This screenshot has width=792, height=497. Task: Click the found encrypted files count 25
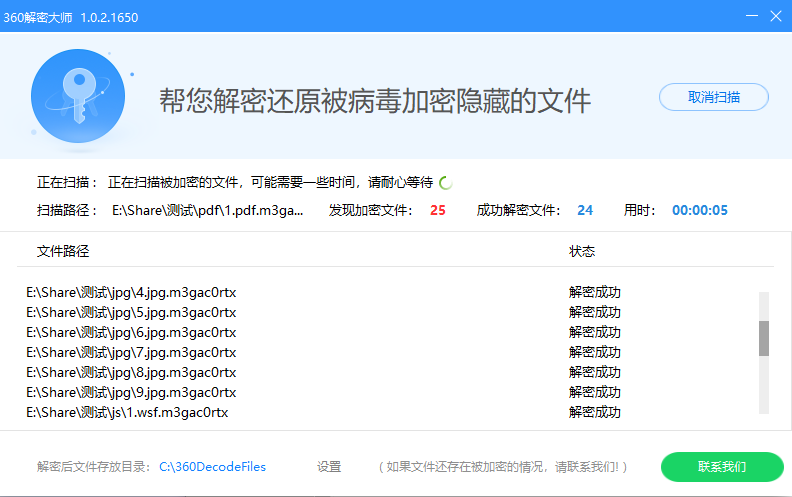(437, 210)
